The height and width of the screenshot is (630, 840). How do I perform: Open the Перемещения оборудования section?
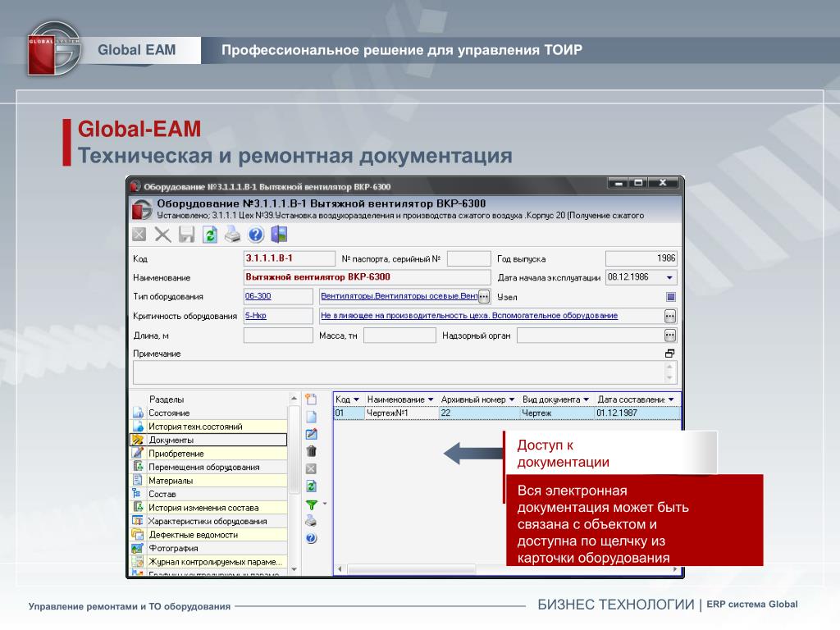(209, 467)
